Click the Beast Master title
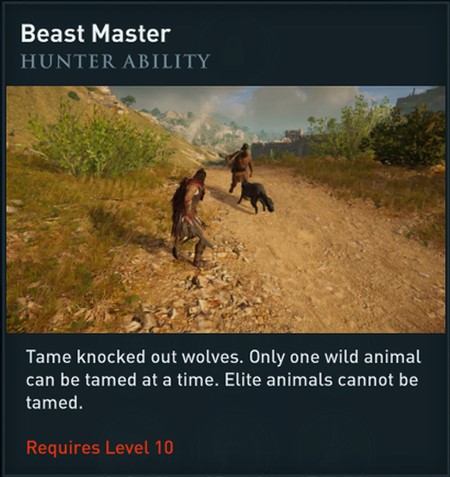 [96, 34]
